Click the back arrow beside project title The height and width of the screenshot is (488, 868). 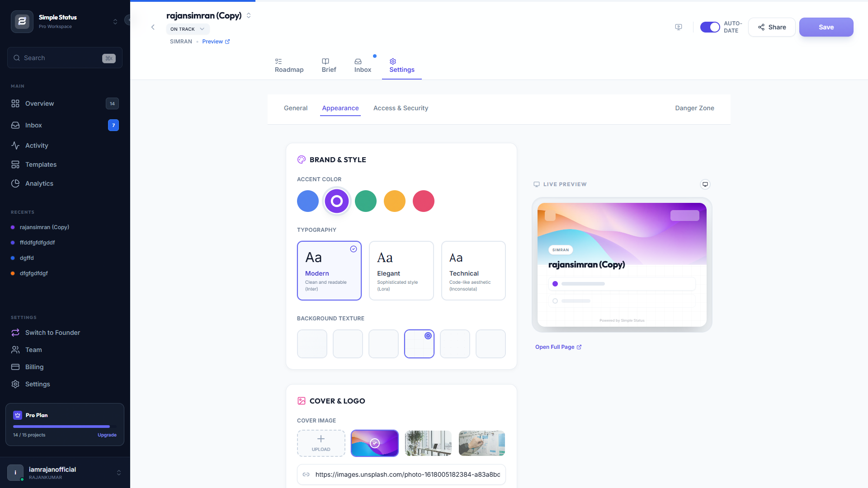(153, 27)
